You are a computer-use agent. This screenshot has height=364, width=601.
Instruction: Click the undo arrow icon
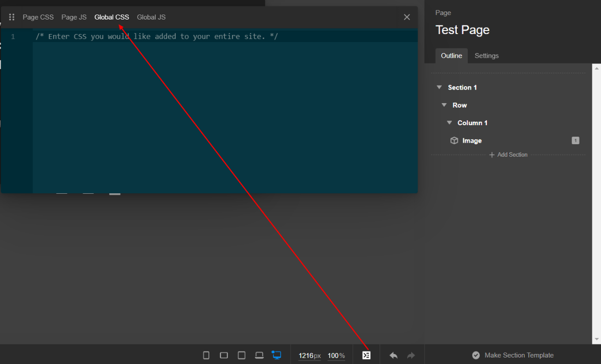coord(394,355)
